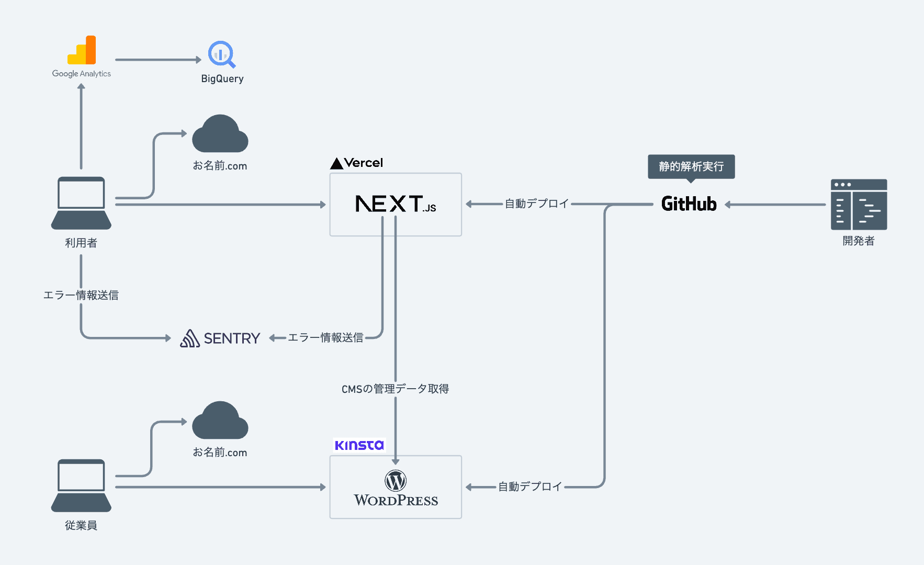Viewport: 924px width, 565px height.
Task: Click the 静的解析実行 tooltip badge
Action: [x=691, y=167]
